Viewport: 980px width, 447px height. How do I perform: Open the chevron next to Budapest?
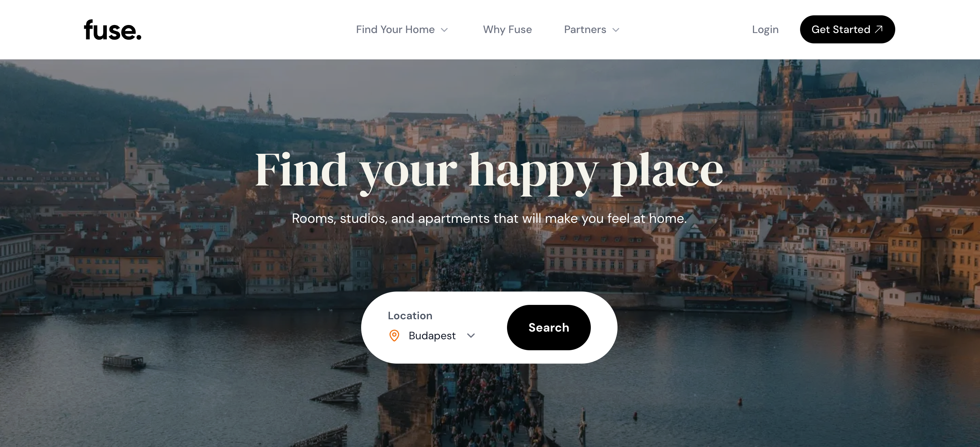(471, 336)
